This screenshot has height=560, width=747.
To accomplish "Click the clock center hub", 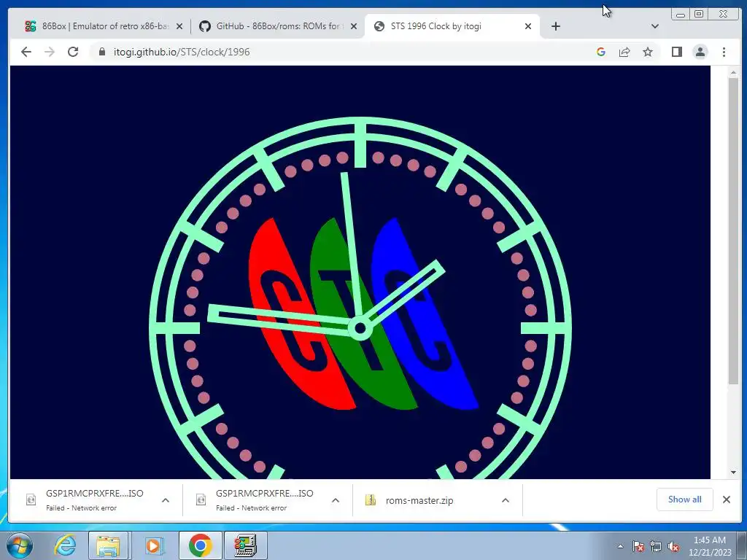I will [360, 328].
